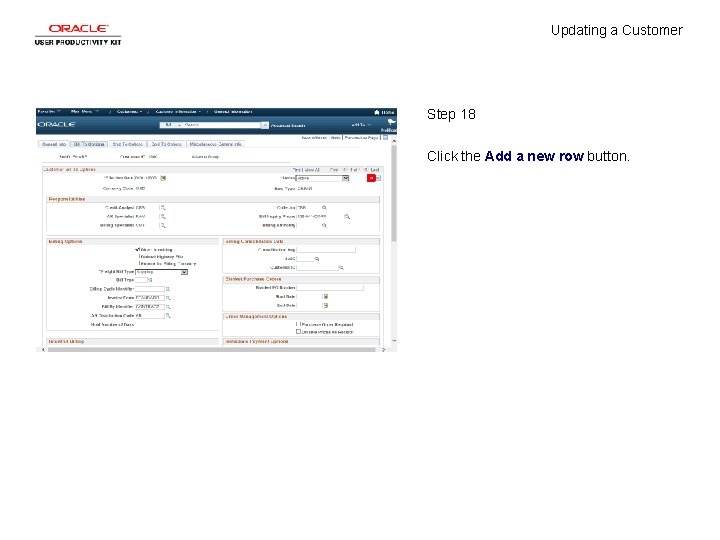The image size is (720, 540).
Task: Click the page icon beside Personalize Page
Action: click(385, 137)
